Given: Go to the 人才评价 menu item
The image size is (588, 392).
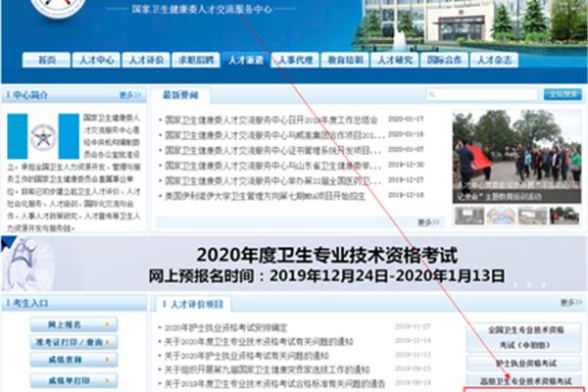Looking at the screenshot, I should (146, 60).
